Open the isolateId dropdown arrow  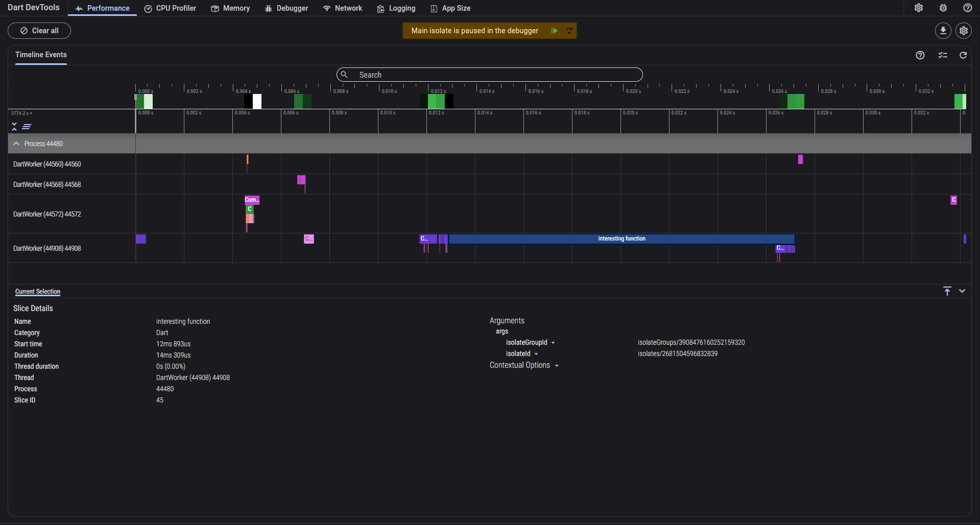[x=536, y=354]
